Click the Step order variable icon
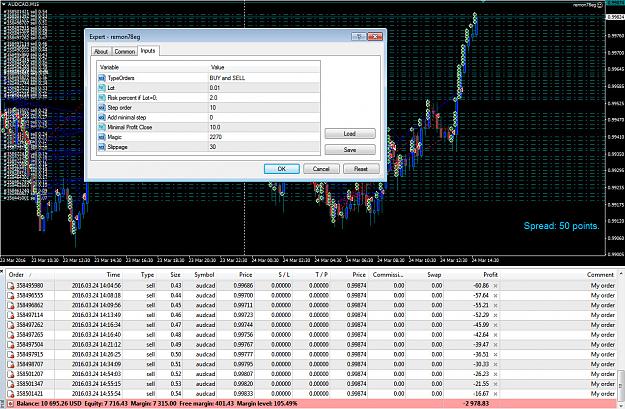Viewport: 625px width, 409px height. tap(102, 108)
